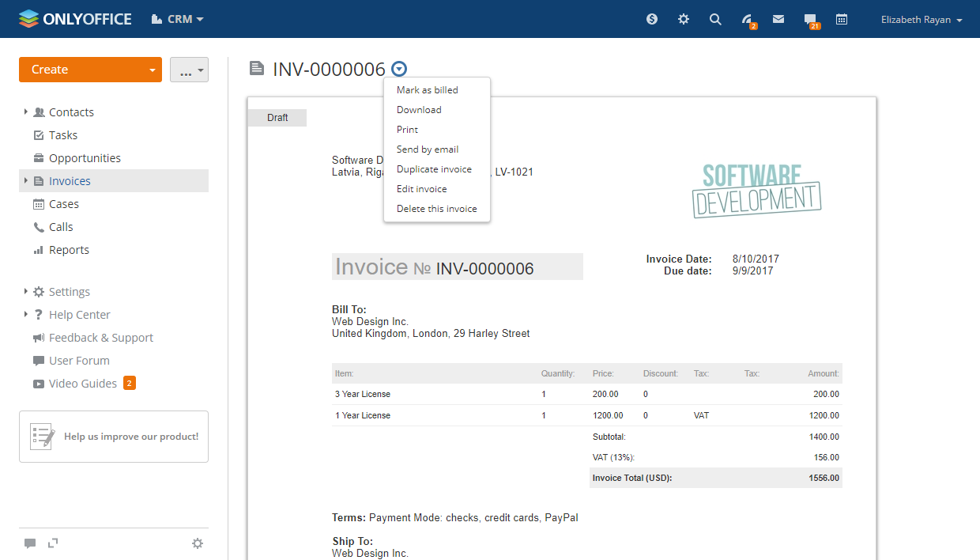Image resolution: width=980 pixels, height=560 pixels.
Task: Expand the Contacts tree item
Action: click(26, 112)
